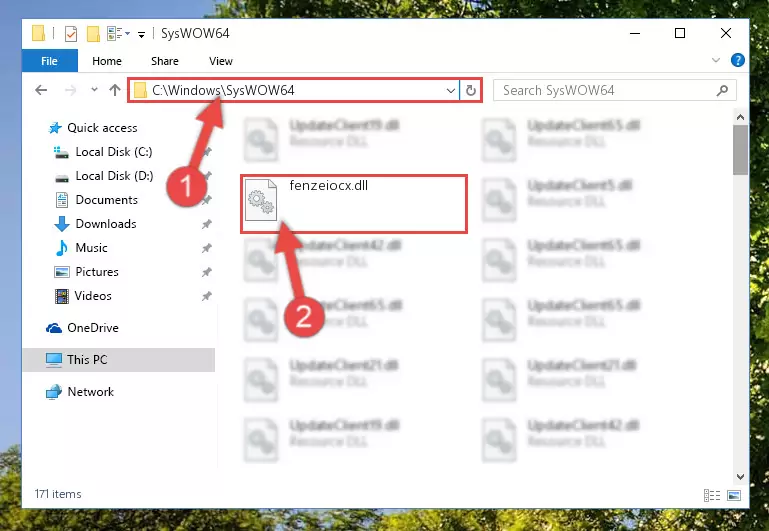Switch to the Share ribbon tab

pos(165,61)
